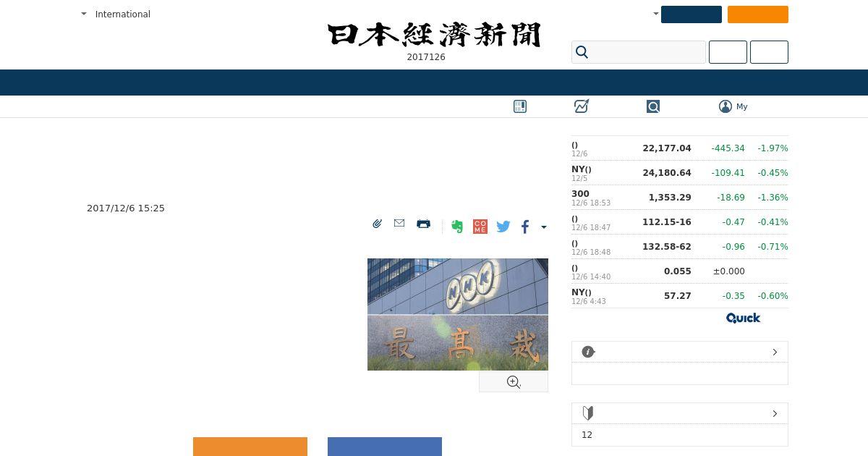Share article by email icon
The height and width of the screenshot is (456, 868).
(399, 223)
